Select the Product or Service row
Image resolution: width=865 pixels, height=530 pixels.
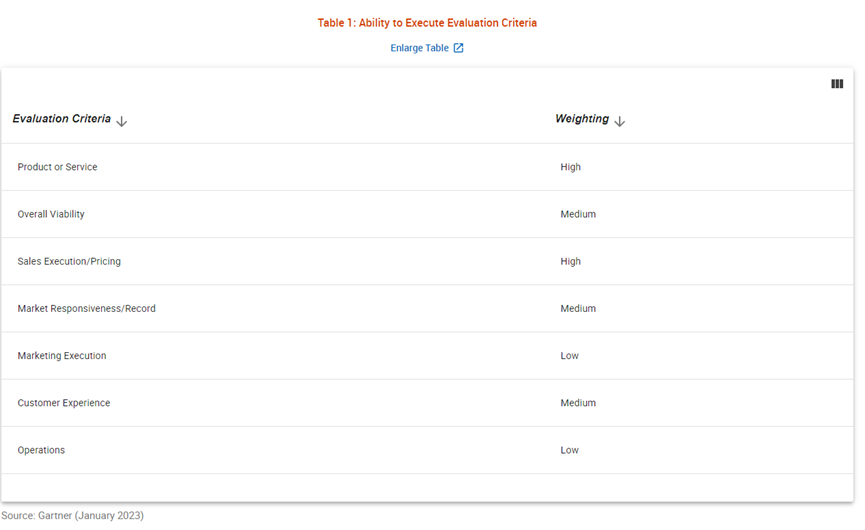(427, 167)
